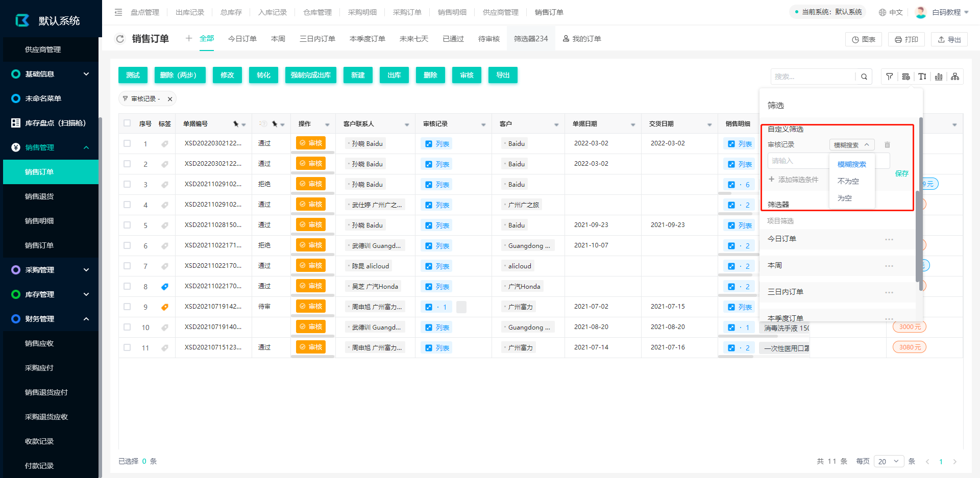Go to the next page arrow
Image resolution: width=980 pixels, height=478 pixels.
click(x=954, y=462)
